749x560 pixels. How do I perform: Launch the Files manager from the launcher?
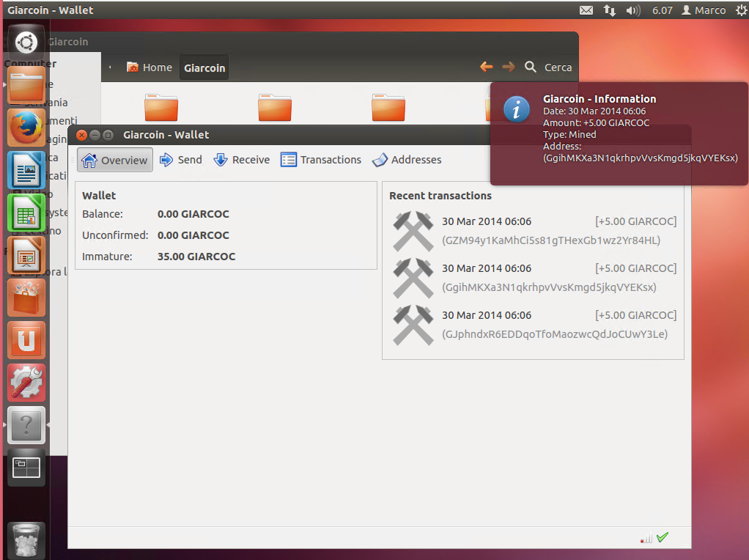pyautogui.click(x=26, y=85)
